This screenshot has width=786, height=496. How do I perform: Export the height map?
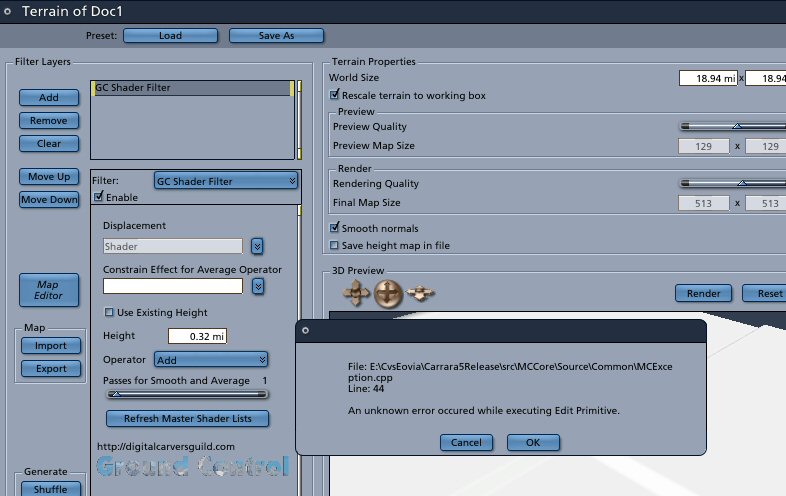51,369
